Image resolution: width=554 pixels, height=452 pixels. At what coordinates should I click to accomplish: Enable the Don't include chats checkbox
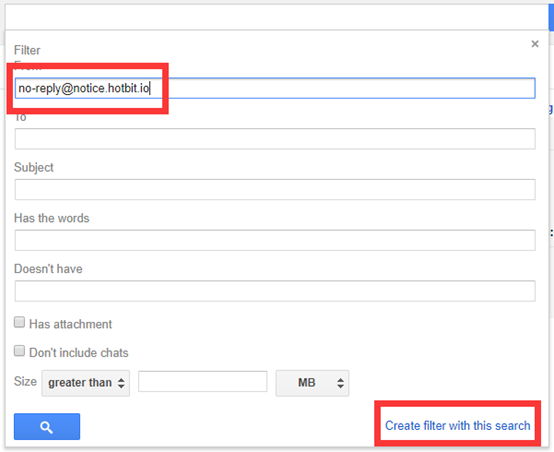(19, 351)
